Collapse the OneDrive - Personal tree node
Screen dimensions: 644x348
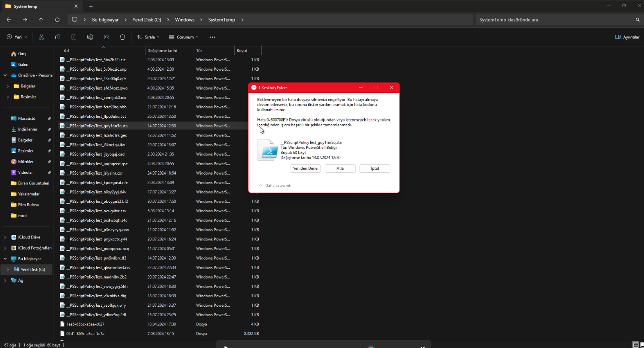(x=5, y=75)
